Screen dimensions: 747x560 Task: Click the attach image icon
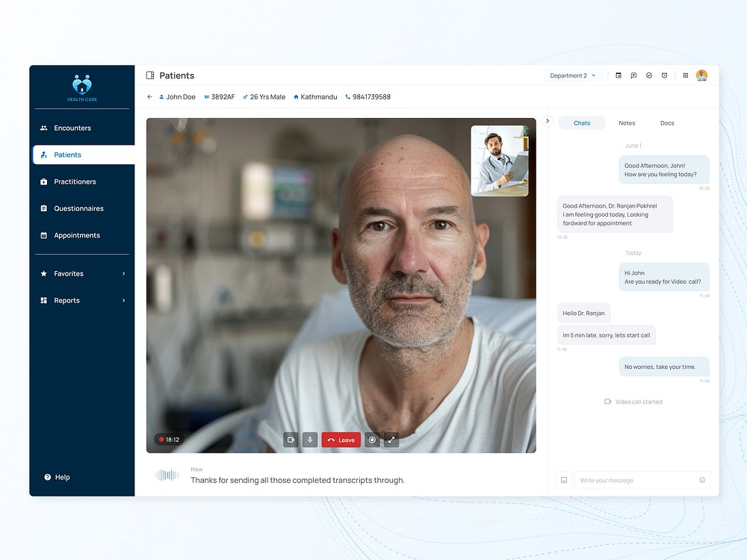tap(564, 480)
